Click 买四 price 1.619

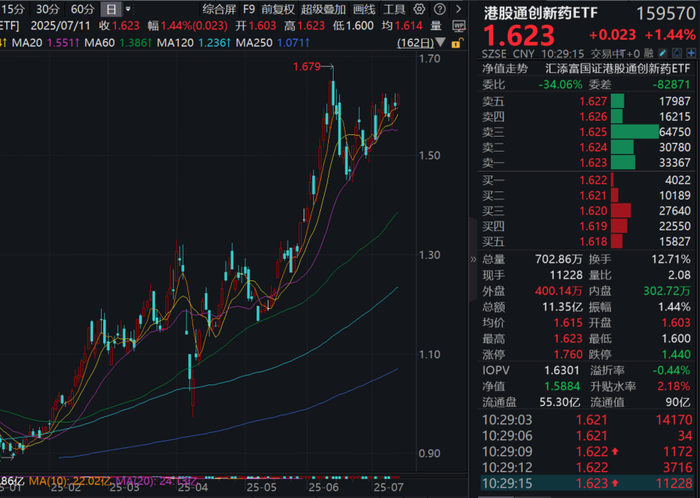593,226
